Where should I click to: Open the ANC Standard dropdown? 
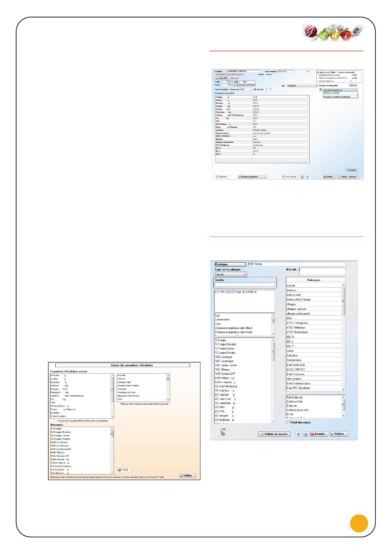[302, 86]
